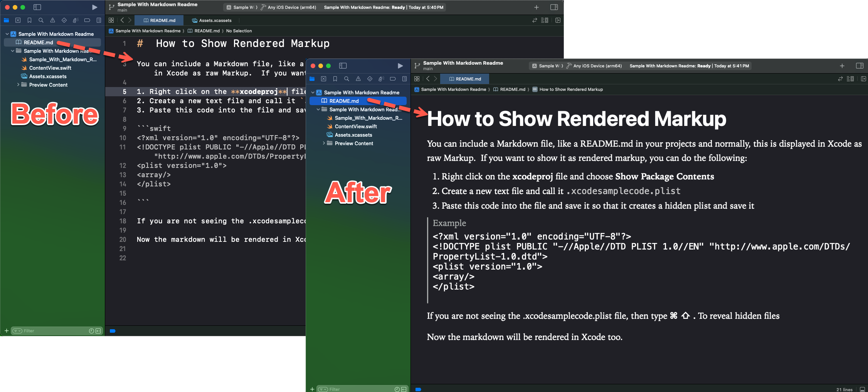The height and width of the screenshot is (392, 868).
Task: Open the Test navigator in the After window
Action: click(x=370, y=79)
